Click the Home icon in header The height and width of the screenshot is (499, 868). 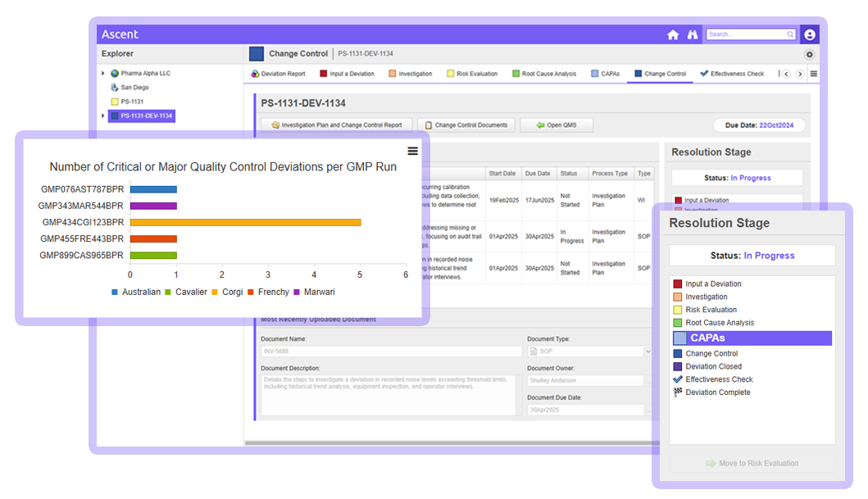pos(673,34)
